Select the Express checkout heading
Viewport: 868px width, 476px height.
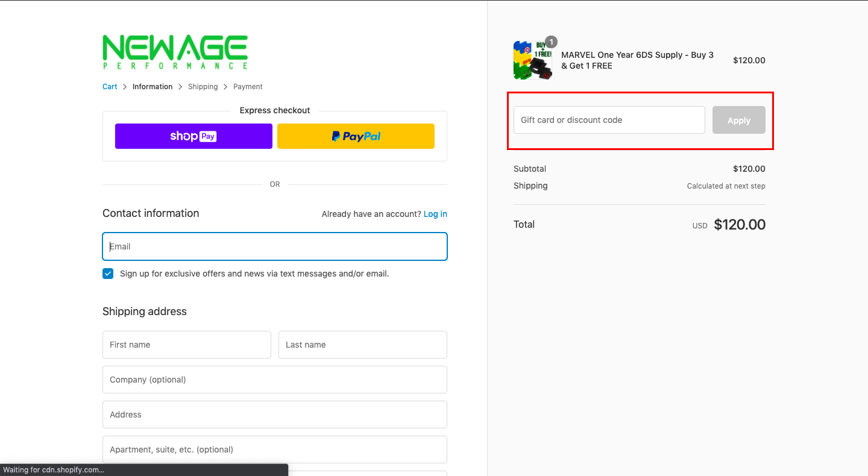pyautogui.click(x=275, y=110)
